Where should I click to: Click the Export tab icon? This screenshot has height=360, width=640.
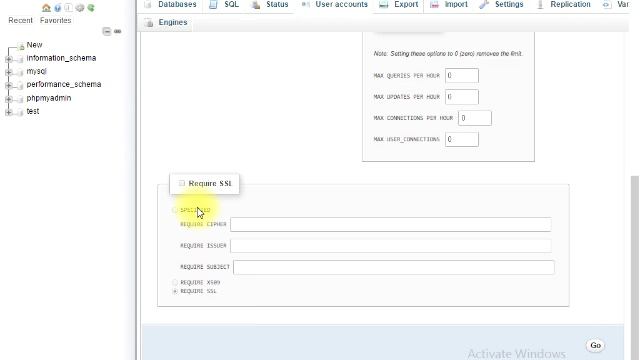pyautogui.click(x=384, y=4)
